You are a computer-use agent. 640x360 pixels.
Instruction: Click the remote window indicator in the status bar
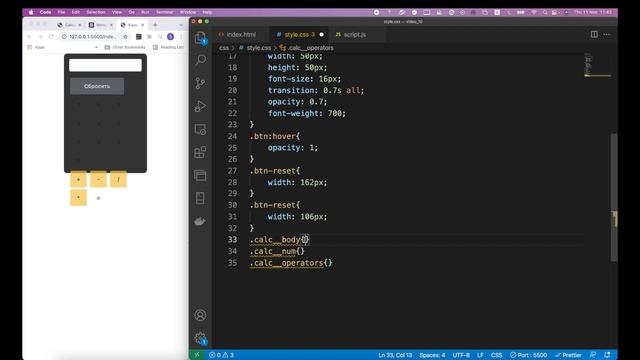coord(197,355)
